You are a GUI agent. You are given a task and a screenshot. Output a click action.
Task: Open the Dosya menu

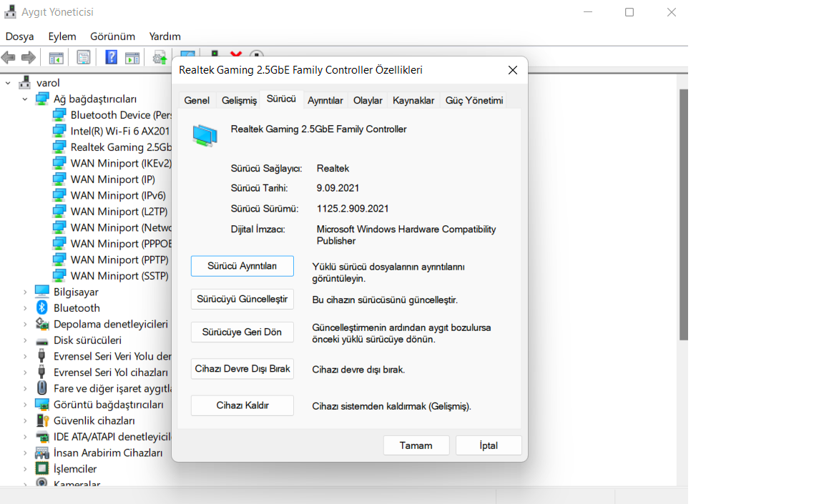pos(19,36)
